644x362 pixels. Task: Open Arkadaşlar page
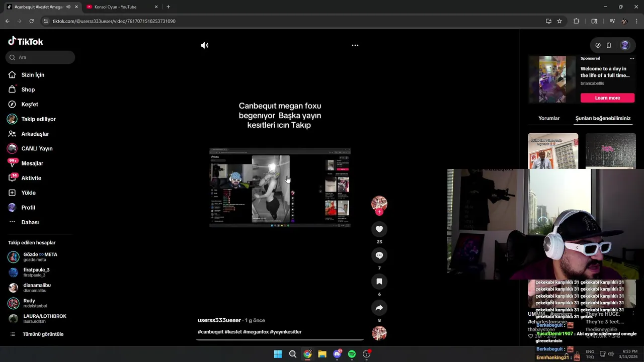tap(35, 134)
